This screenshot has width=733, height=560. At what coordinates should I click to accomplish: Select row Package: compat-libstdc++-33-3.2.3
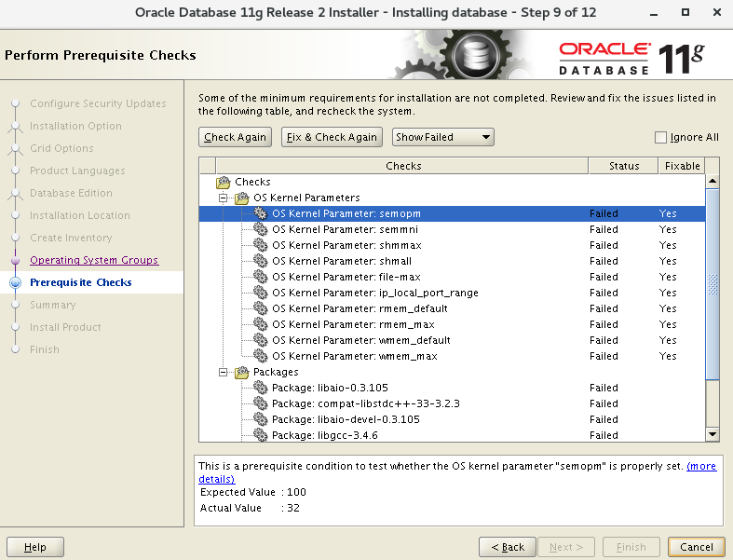pyautogui.click(x=452, y=403)
